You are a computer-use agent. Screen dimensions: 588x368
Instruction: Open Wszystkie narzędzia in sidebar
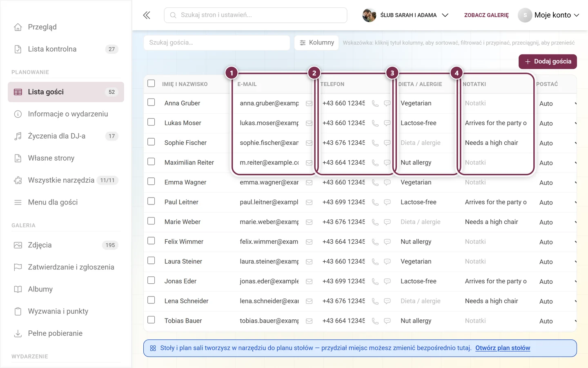[x=66, y=180]
